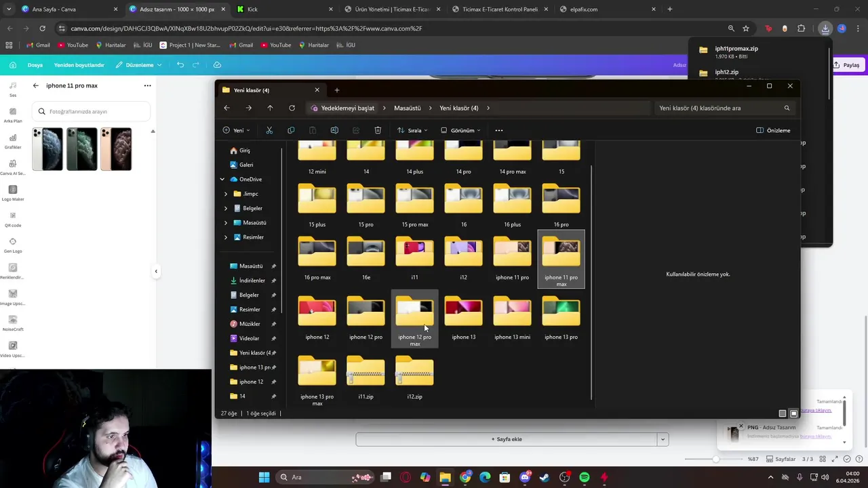Open Chrome downloads icon in toolbar

tap(825, 28)
